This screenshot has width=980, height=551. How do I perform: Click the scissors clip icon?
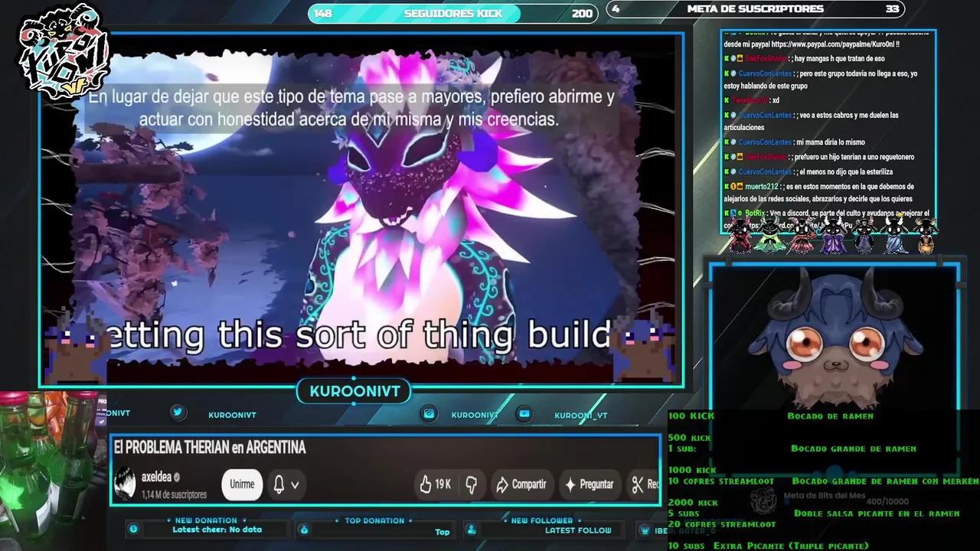point(638,484)
